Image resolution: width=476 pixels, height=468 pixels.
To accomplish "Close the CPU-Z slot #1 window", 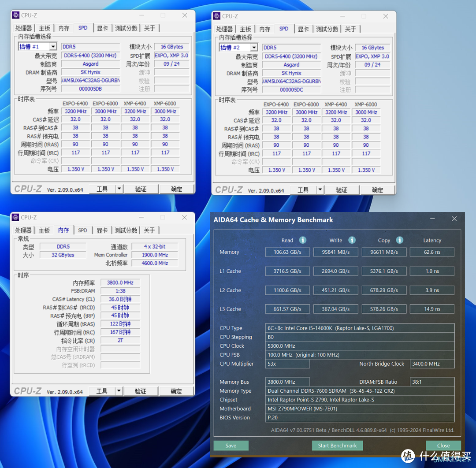I will click(x=185, y=15).
